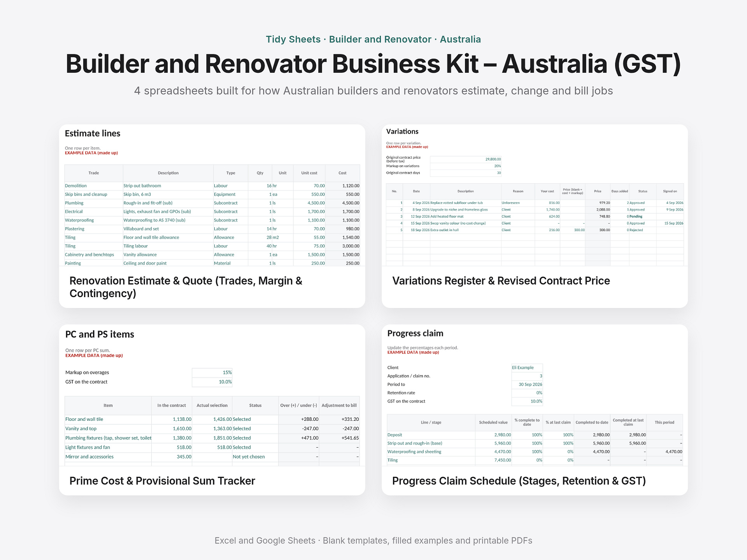The width and height of the screenshot is (747, 560).
Task: Click the 'Retention rate' 0% cell
Action: coord(527,393)
